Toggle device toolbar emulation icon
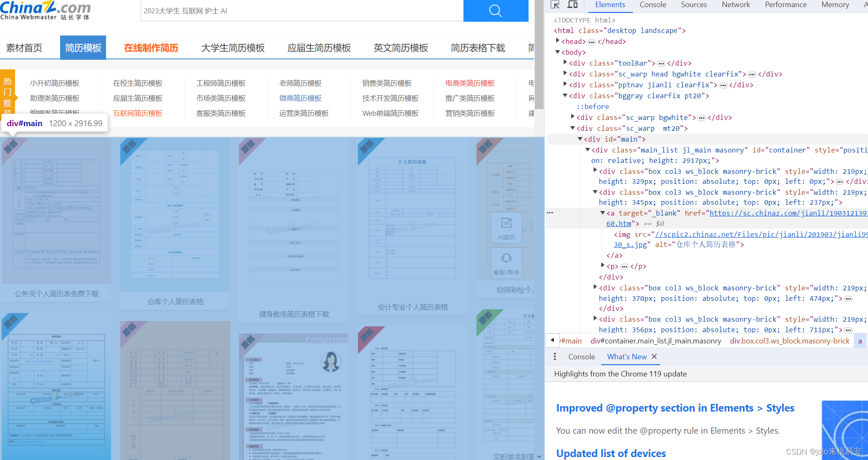This screenshot has height=460, width=868. [572, 5]
